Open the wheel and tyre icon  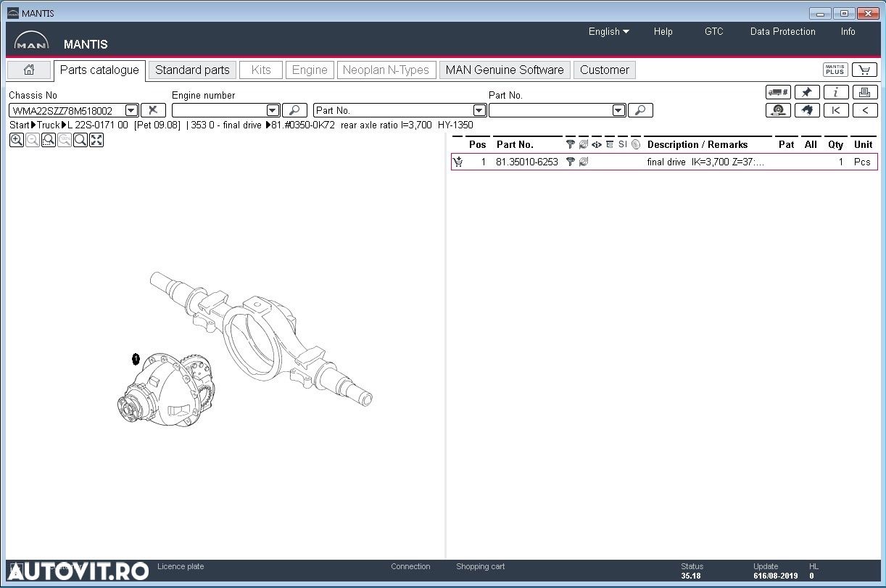[x=778, y=110]
